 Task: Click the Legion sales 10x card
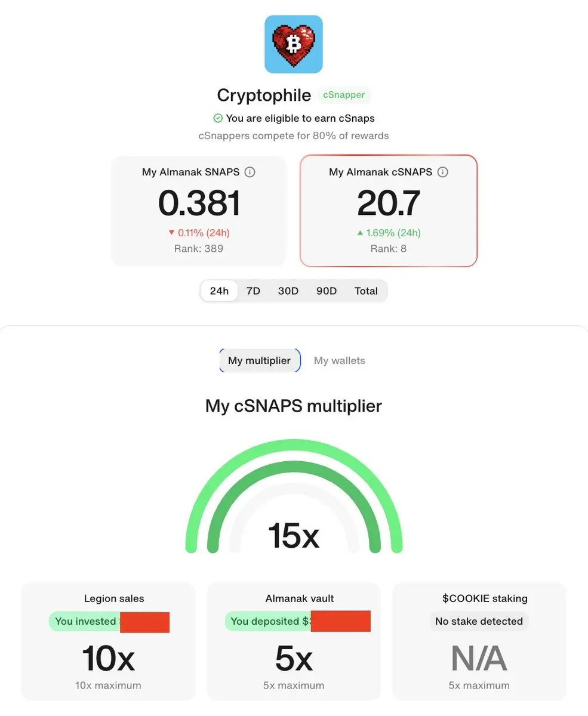[x=108, y=641]
